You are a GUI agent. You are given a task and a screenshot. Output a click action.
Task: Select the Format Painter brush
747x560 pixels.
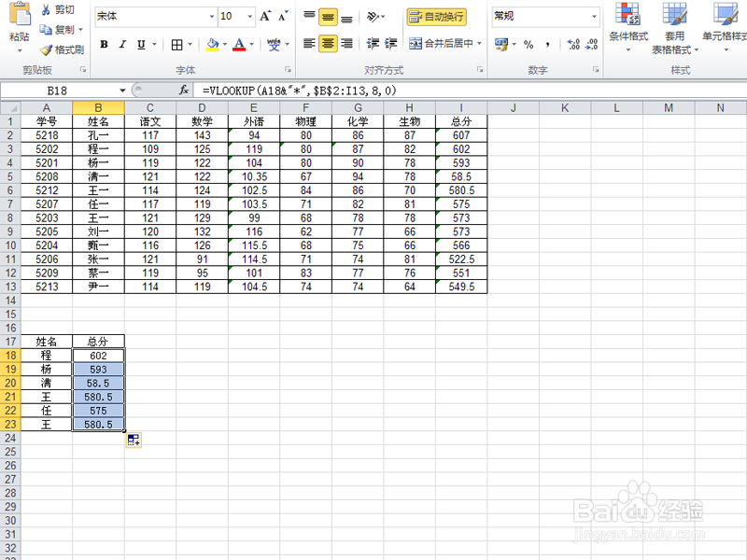click(46, 49)
